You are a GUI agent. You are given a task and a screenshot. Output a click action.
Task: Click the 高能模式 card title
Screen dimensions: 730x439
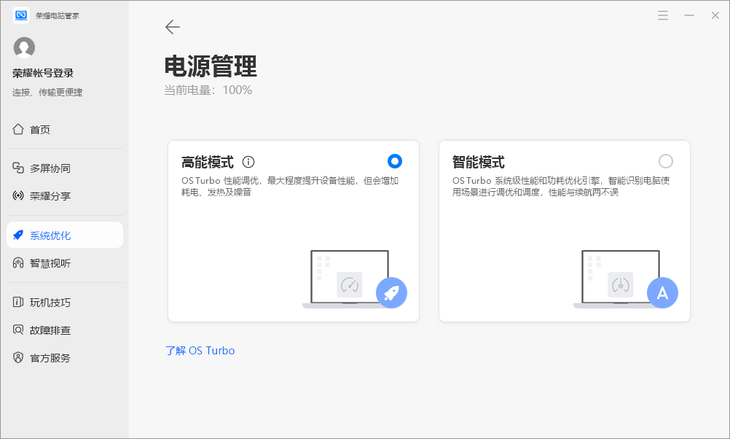click(208, 162)
